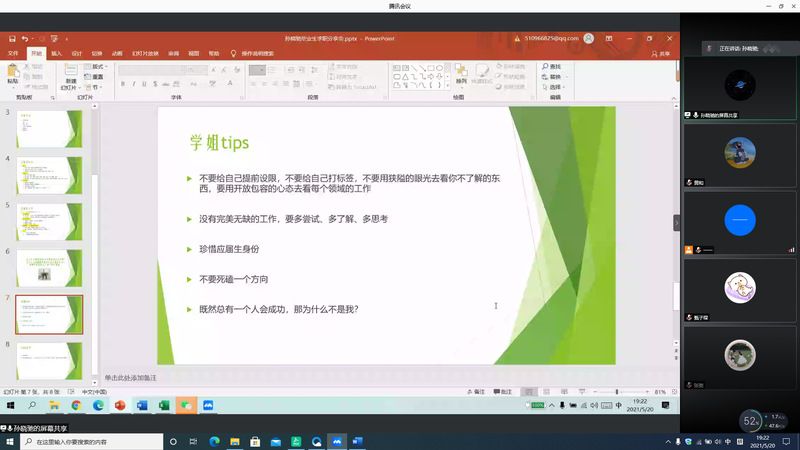Switch to Normal view in status bar
This screenshot has width=800, height=450.
coord(529,392)
